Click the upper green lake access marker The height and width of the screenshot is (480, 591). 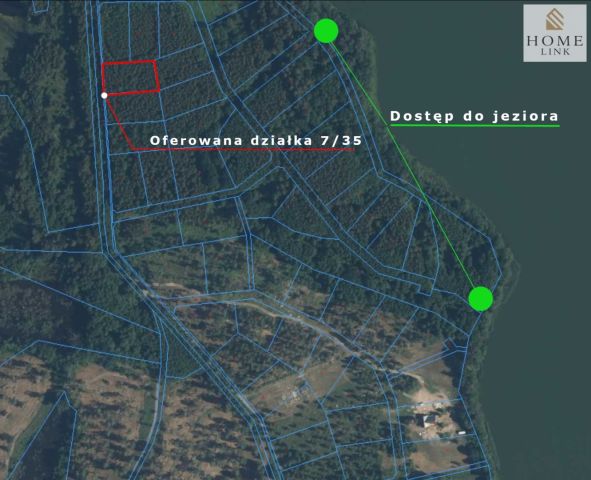tap(326, 31)
